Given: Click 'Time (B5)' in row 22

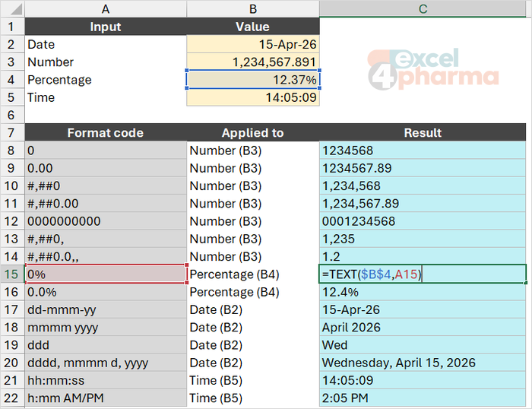Looking at the screenshot, I should coord(216,398).
